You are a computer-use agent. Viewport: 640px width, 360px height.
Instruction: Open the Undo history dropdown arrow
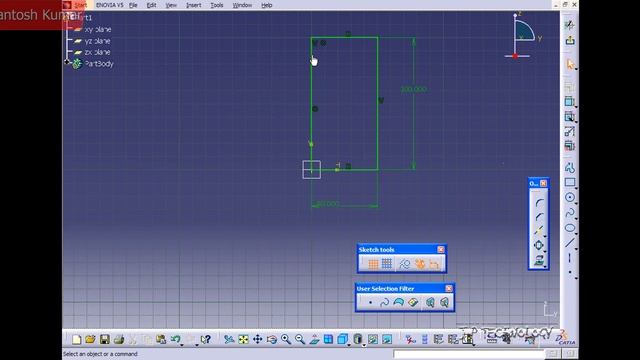pos(182,344)
